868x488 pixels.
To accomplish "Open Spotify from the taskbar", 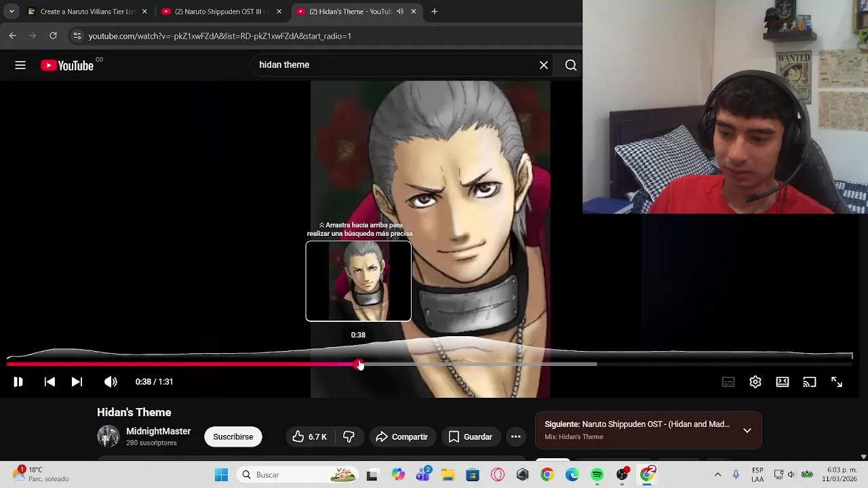I will pyautogui.click(x=597, y=475).
